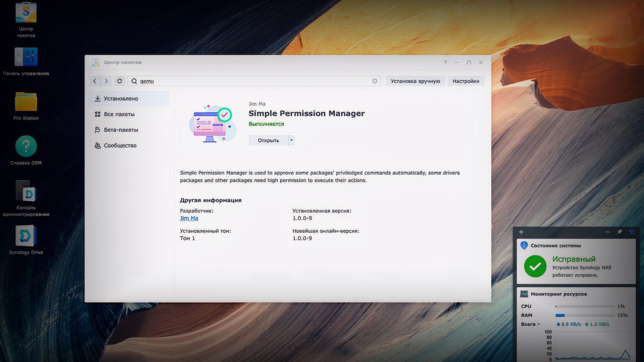Open the Всего traffic dropdown

click(x=539, y=324)
